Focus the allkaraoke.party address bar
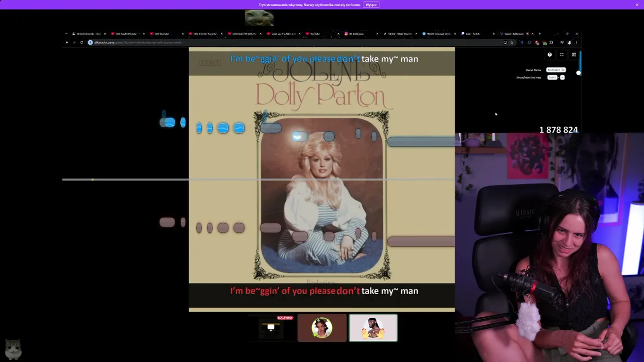Viewport: 644px width, 362px height. (x=301, y=42)
